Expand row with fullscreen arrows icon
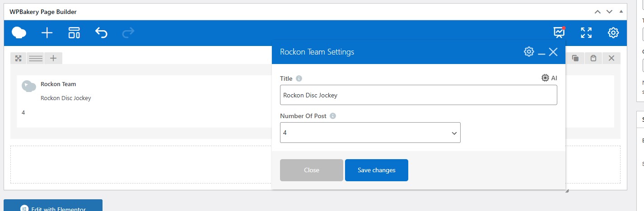 pyautogui.click(x=18, y=58)
